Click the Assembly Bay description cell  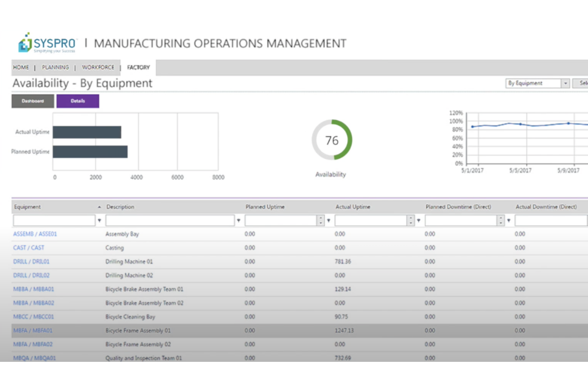[x=122, y=234]
